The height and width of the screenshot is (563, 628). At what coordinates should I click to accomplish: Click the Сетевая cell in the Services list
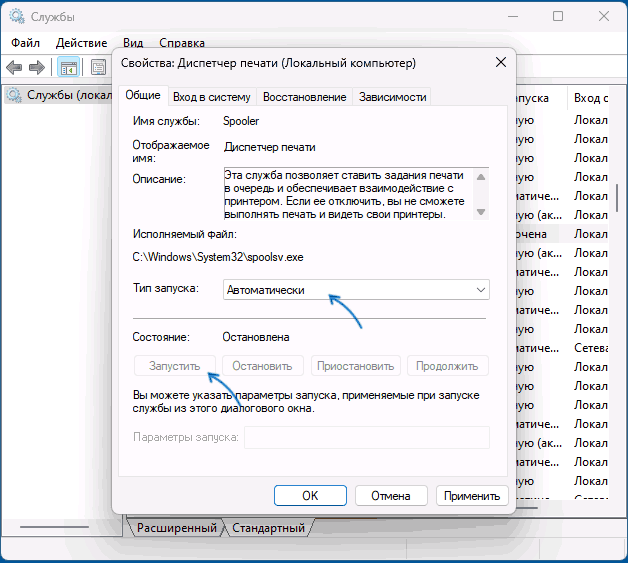[x=591, y=348]
